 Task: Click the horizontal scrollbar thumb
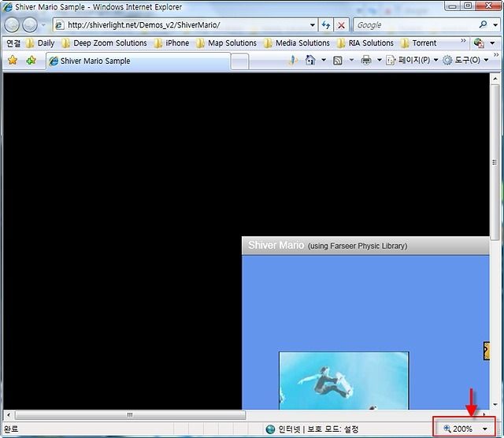pyautogui.click(x=130, y=415)
